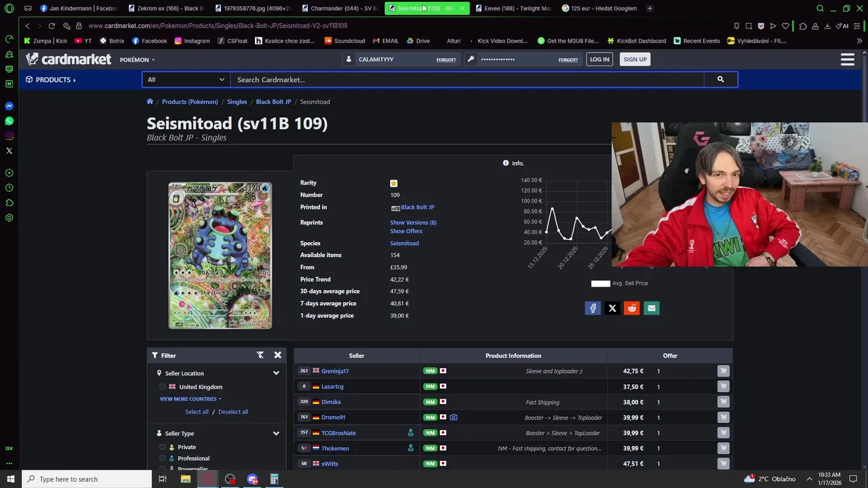Image resolution: width=868 pixels, height=488 pixels.
Task: Open Show Versions (8) link
Action: [413, 222]
